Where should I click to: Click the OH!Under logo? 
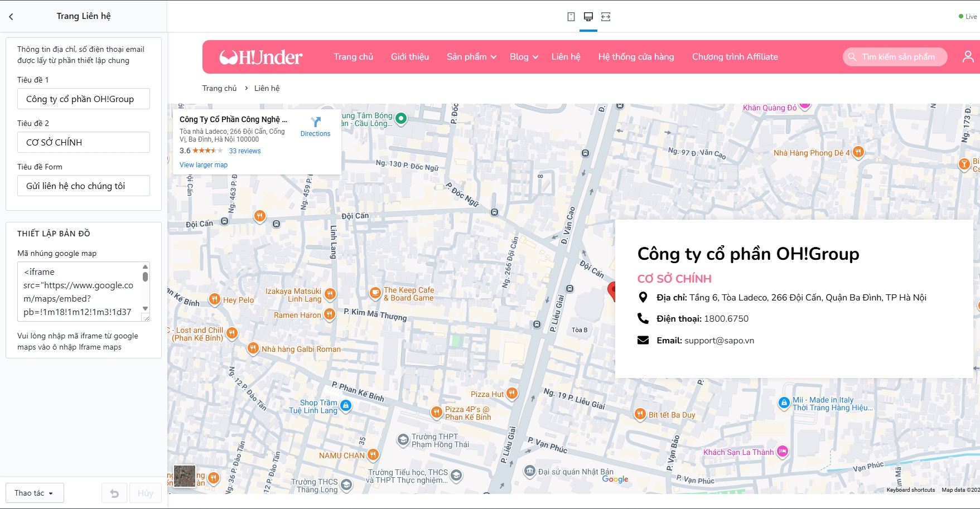coord(261,57)
